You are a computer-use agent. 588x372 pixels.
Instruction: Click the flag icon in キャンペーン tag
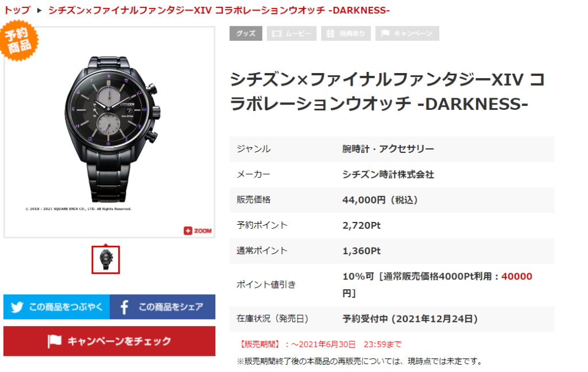pyautogui.click(x=385, y=33)
